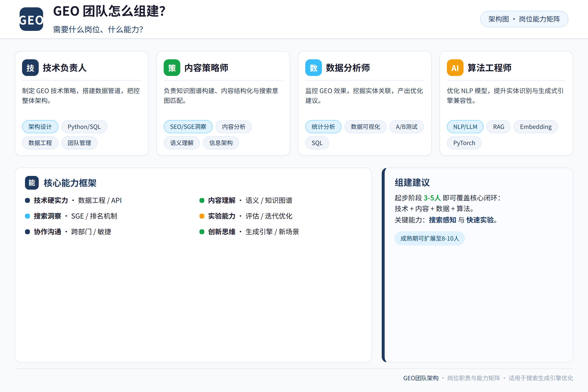Click the dot before 协作沟通
Image resolution: width=588 pixels, height=392 pixels.
(x=27, y=232)
